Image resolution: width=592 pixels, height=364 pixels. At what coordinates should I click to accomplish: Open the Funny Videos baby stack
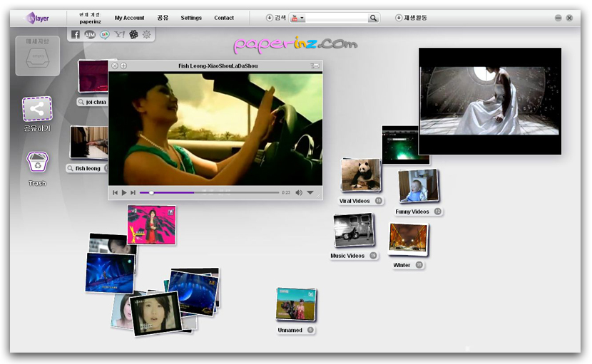[419, 186]
